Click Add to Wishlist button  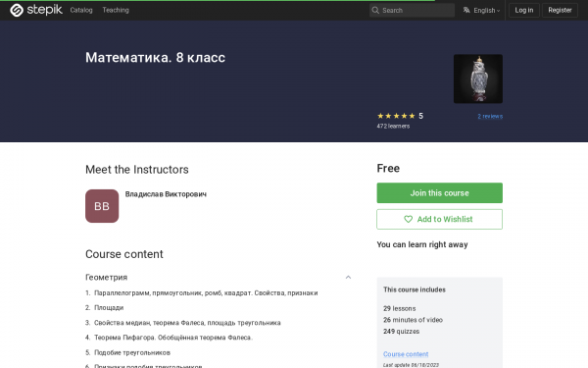click(x=439, y=219)
